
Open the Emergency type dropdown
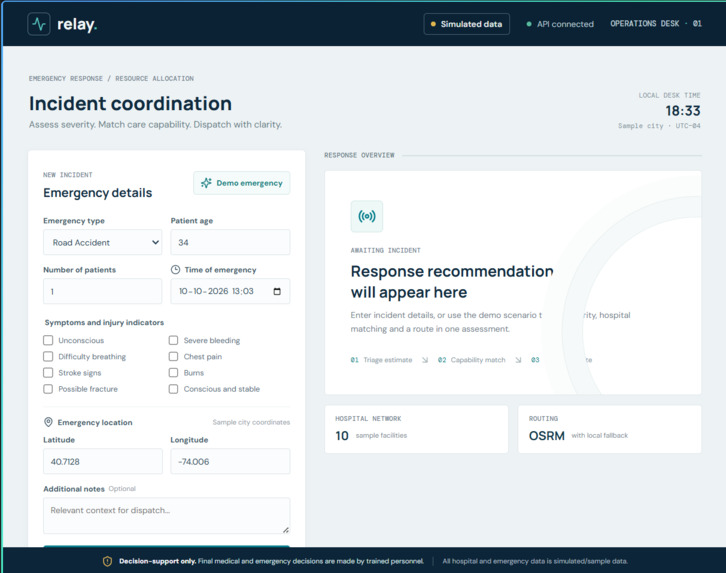(103, 242)
